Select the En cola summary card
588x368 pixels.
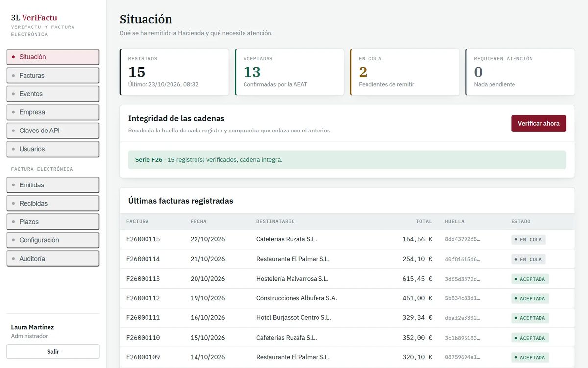point(405,72)
